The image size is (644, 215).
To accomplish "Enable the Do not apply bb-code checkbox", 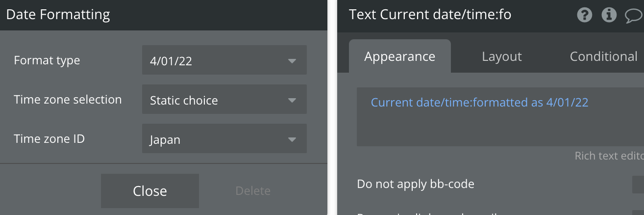I will point(638,185).
